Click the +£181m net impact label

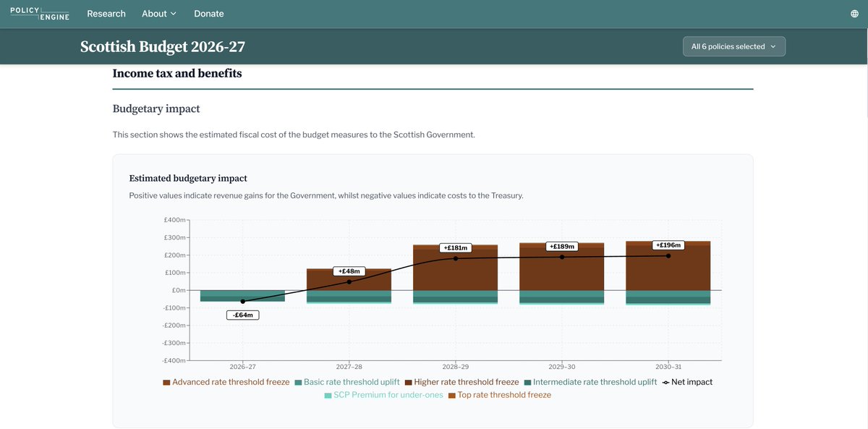(x=456, y=248)
